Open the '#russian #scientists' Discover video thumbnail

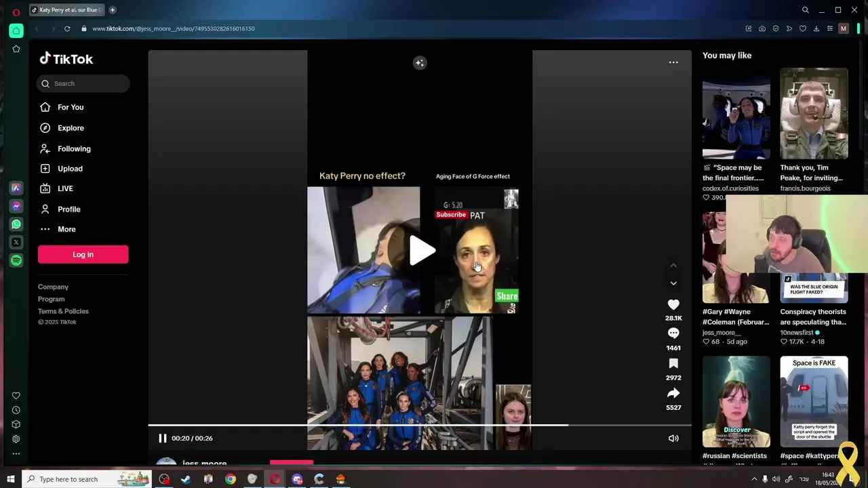point(736,401)
